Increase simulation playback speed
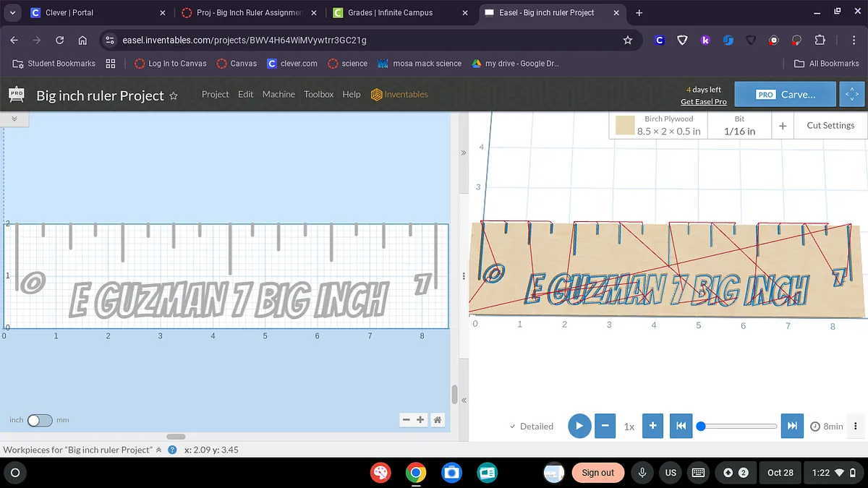This screenshot has height=488, width=868. pyautogui.click(x=652, y=426)
